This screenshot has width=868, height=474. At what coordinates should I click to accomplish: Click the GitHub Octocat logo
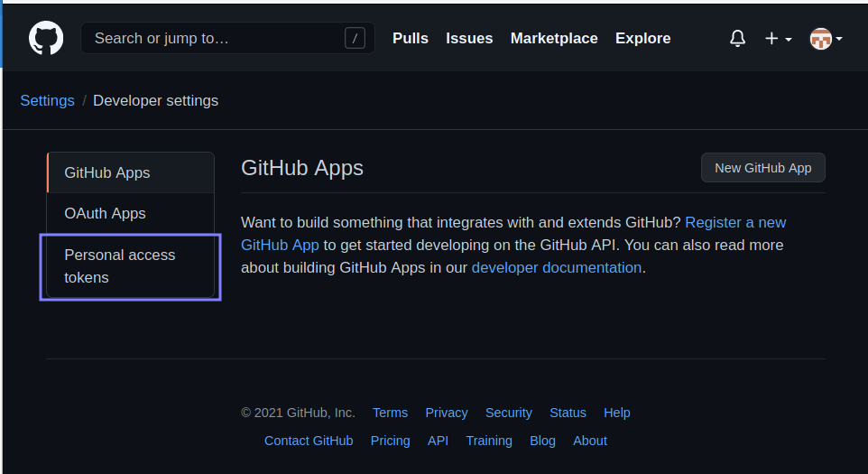pyautogui.click(x=46, y=39)
